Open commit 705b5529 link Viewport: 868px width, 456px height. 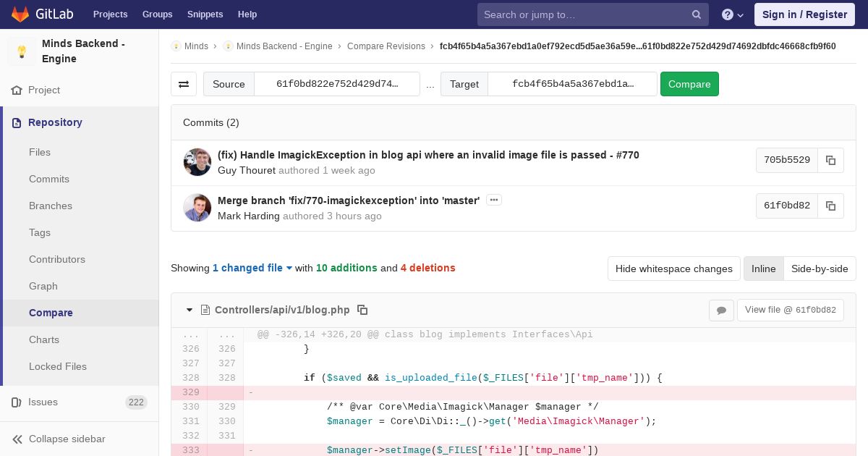(787, 161)
